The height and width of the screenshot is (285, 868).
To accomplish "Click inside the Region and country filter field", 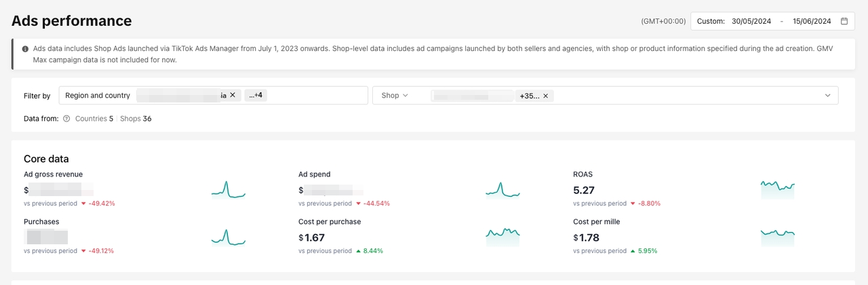I will click(x=312, y=96).
